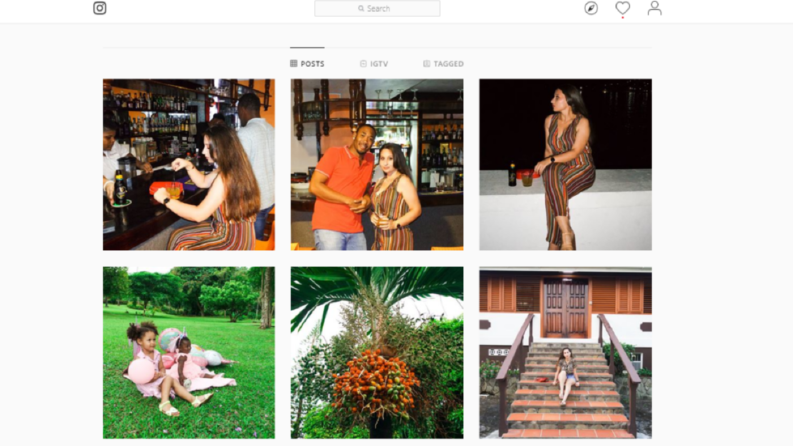This screenshot has height=446, width=793.
Task: Switch to the POSTS tab
Action: point(307,64)
